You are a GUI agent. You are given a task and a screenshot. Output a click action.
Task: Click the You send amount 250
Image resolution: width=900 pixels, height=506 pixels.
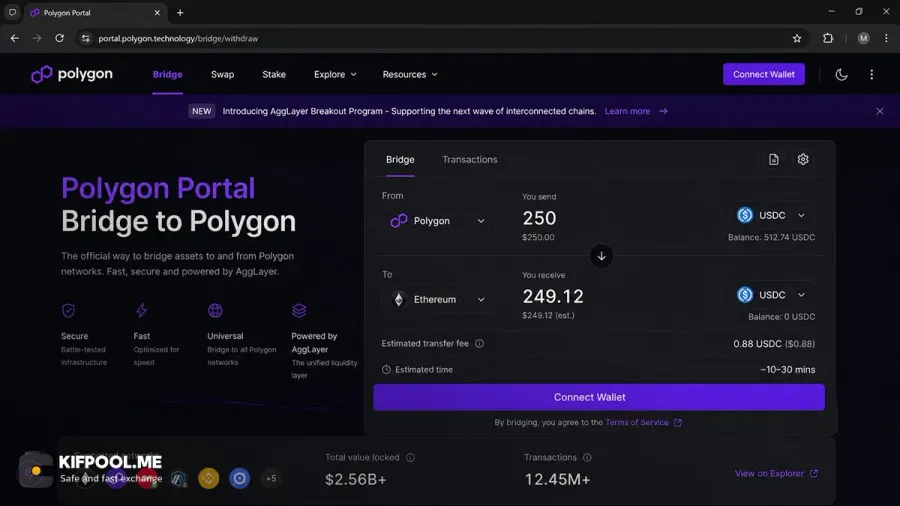pyautogui.click(x=539, y=218)
